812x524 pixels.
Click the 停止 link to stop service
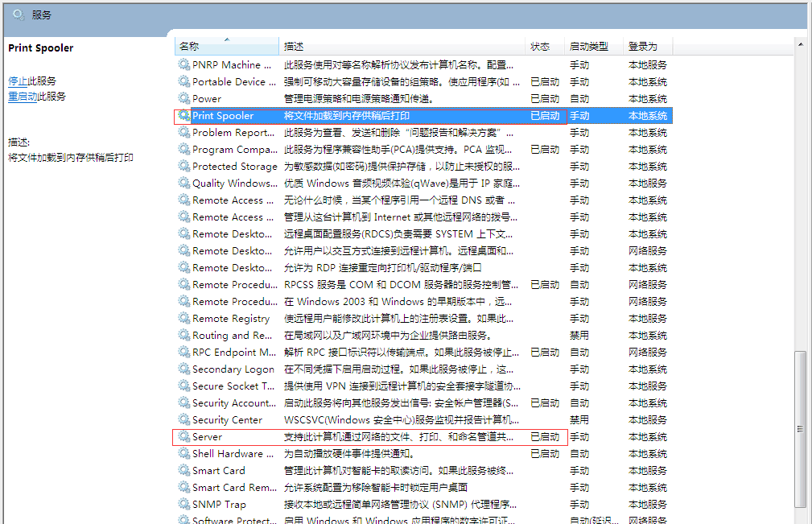pyautogui.click(x=18, y=81)
